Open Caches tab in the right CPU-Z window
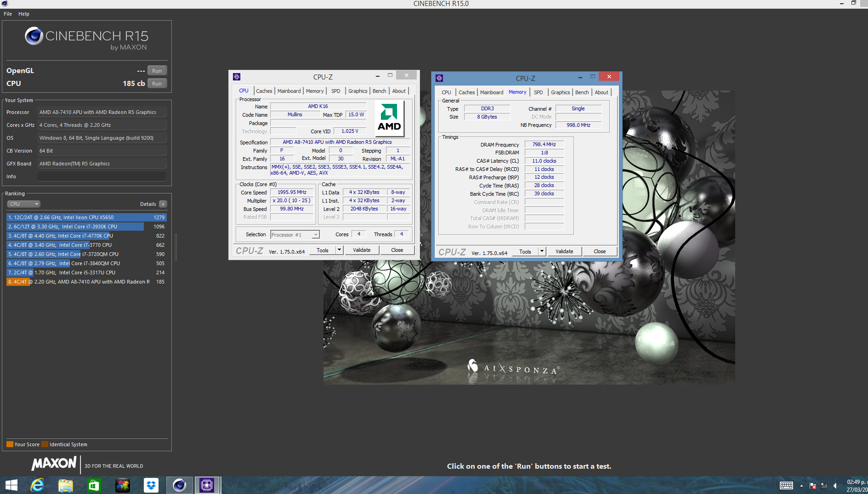Screen dimensions: 868x494 (x=467, y=92)
